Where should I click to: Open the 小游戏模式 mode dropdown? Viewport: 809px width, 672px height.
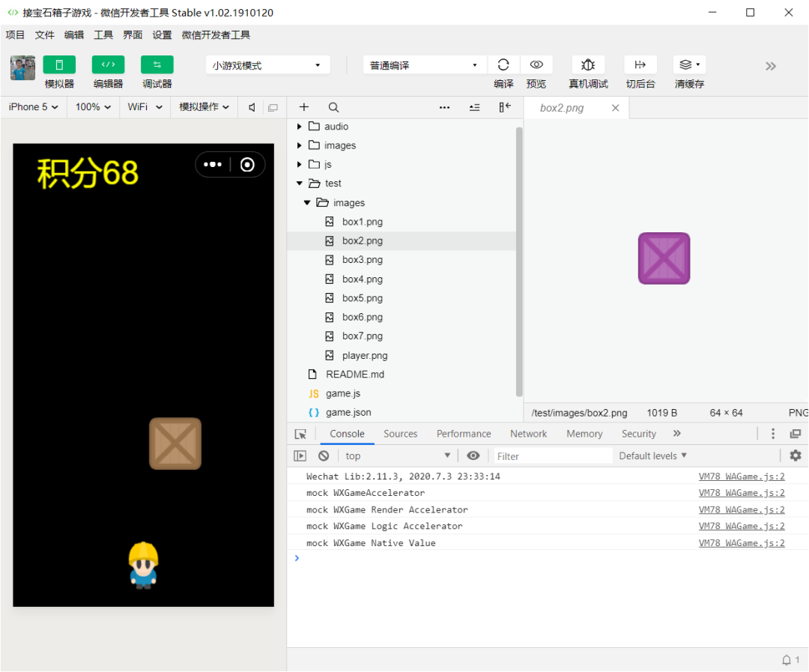point(267,65)
